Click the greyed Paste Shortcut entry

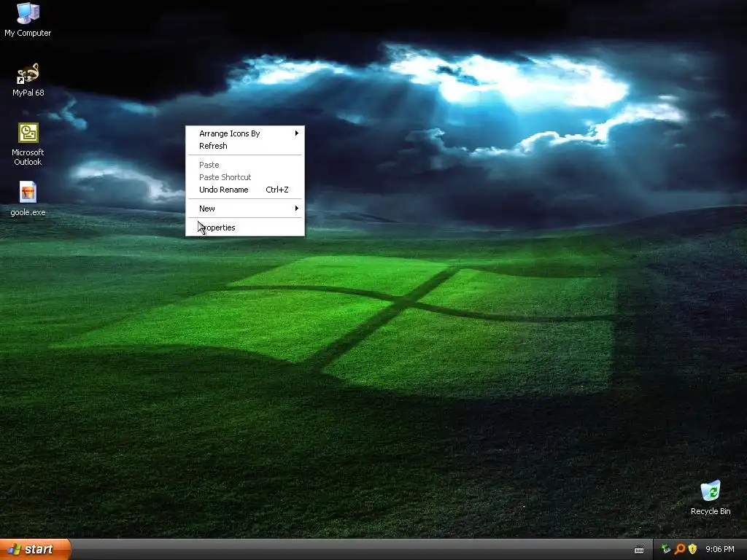245,177
